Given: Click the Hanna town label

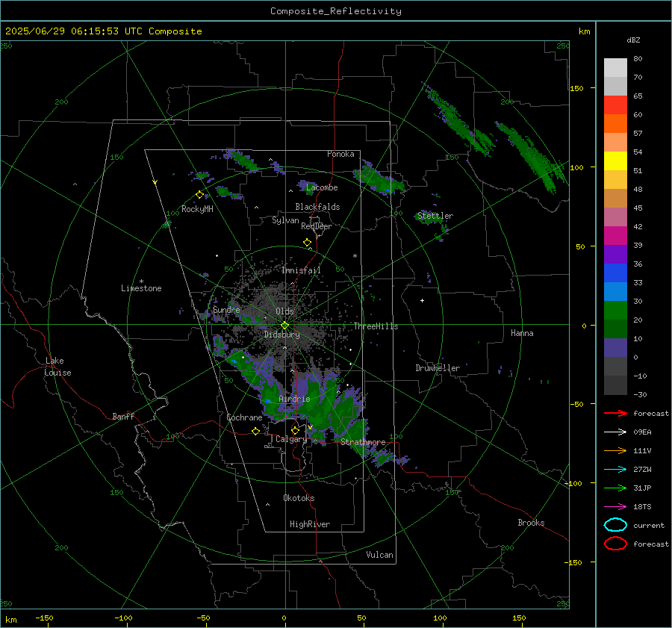Looking at the screenshot, I should [522, 333].
